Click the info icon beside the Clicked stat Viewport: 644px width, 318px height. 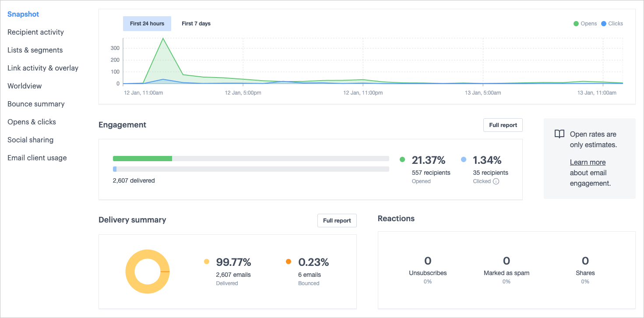496,181
